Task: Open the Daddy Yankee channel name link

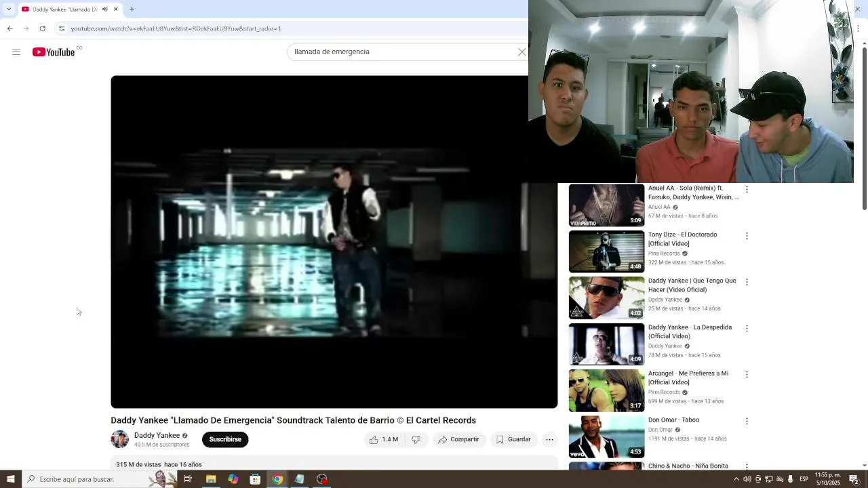Action: (x=157, y=435)
